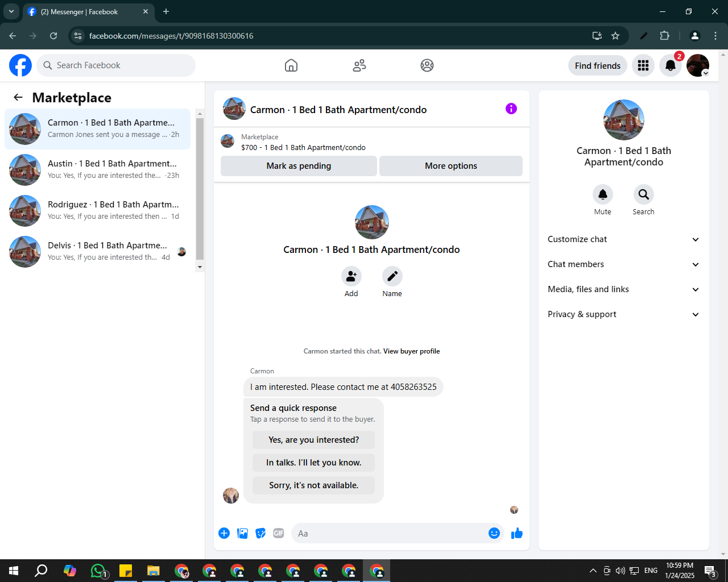
Task: Open the browser Extensions puzzle icon
Action: pyautogui.click(x=664, y=36)
